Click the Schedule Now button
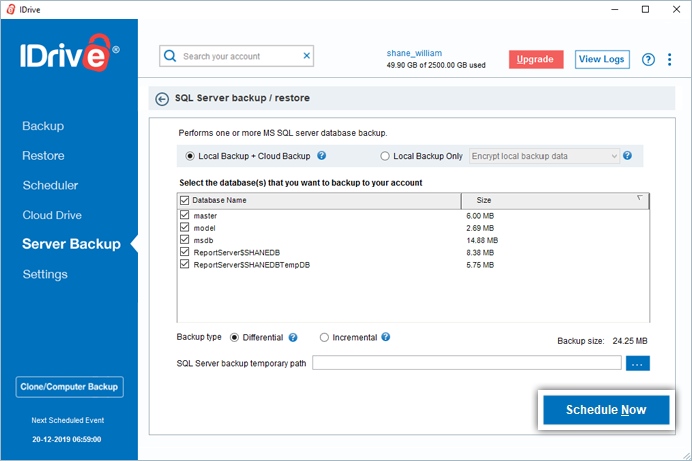 (606, 410)
